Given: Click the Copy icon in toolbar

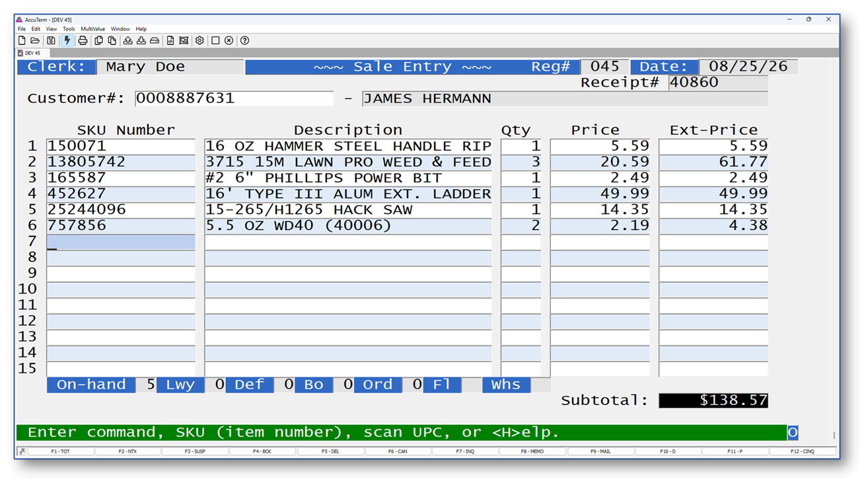Looking at the screenshot, I should point(98,41).
